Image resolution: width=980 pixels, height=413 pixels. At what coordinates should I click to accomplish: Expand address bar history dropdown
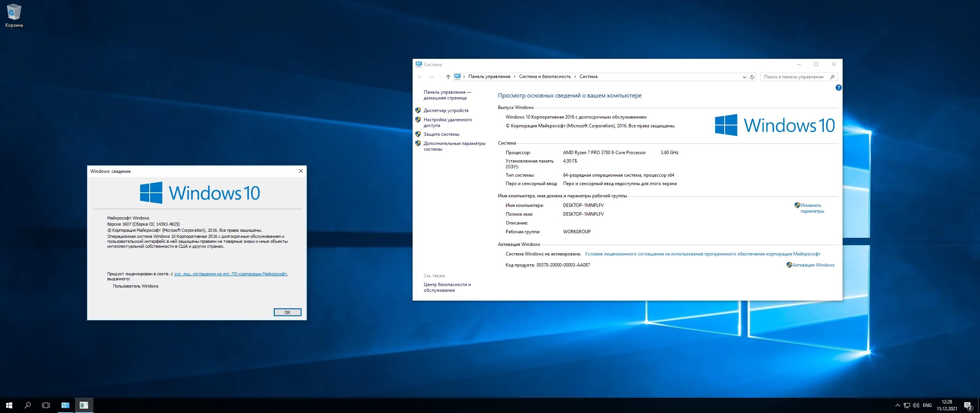point(744,77)
